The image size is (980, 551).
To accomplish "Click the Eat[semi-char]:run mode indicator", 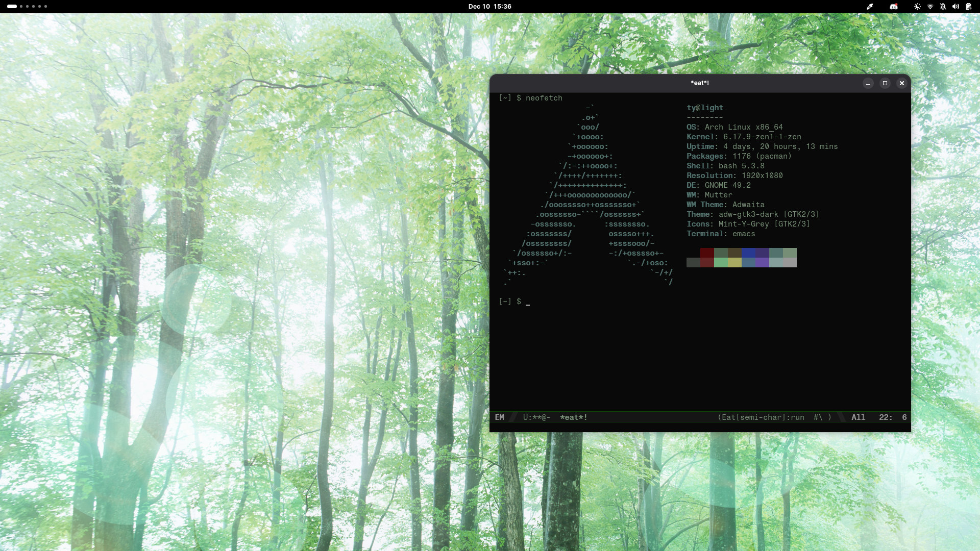I will 763,417.
